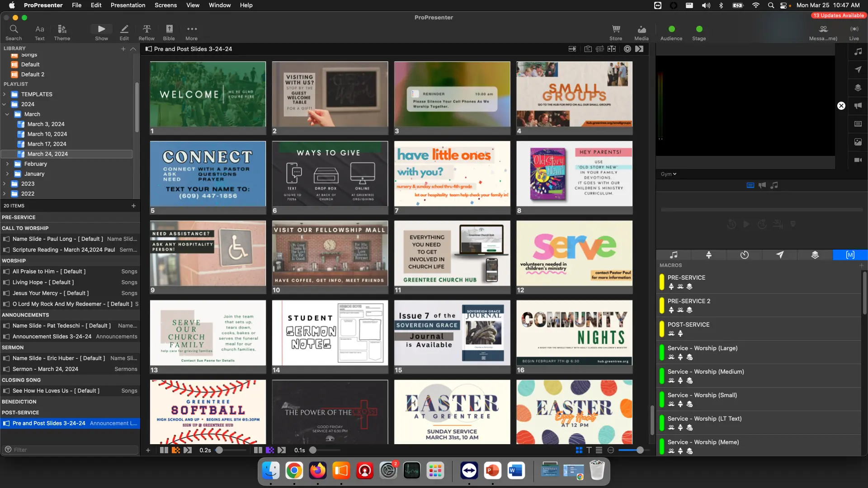The image size is (868, 488).
Task: Open the Screens menu in menu bar
Action: (165, 5)
